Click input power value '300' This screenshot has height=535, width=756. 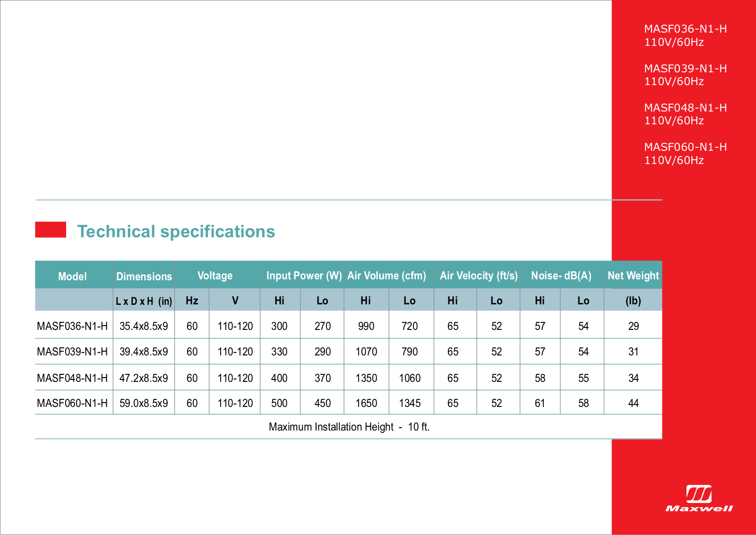[x=279, y=326]
